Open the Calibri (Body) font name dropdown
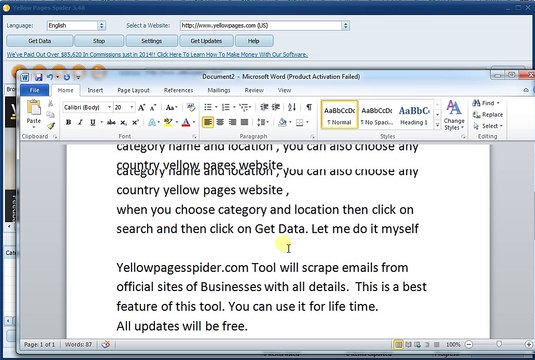Image resolution: width=535 pixels, height=360 pixels. [109, 107]
